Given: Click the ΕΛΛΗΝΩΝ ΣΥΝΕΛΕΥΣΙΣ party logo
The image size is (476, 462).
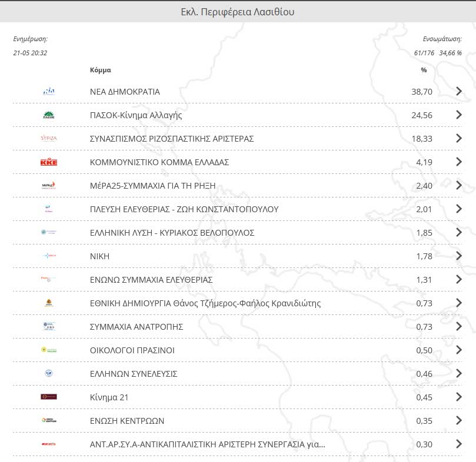Looking at the screenshot, I should tap(49, 373).
